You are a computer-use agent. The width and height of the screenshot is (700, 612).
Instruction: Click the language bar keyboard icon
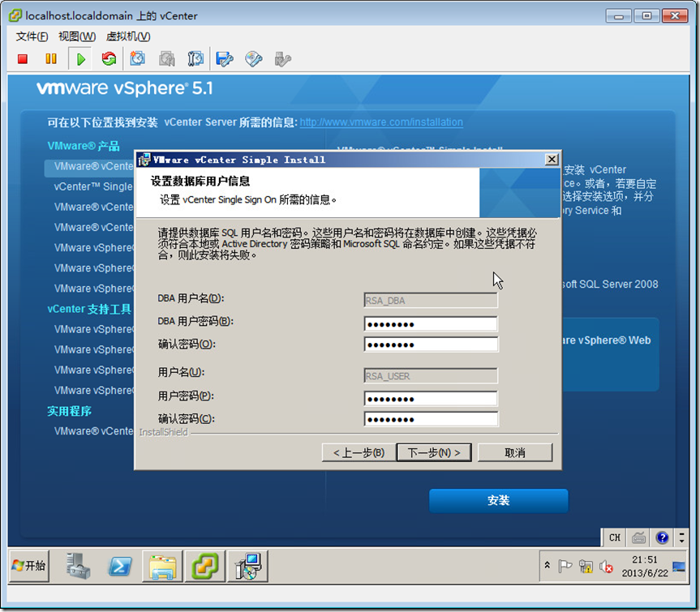639,537
